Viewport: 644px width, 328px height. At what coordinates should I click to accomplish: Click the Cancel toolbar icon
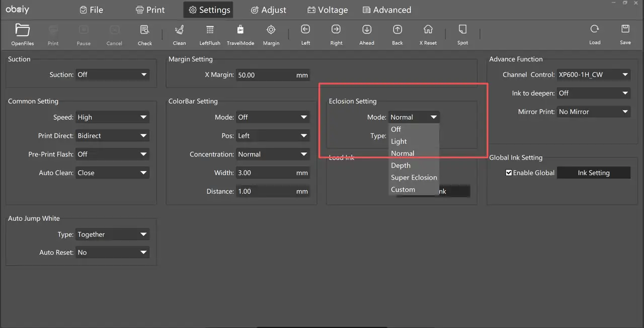(x=114, y=30)
